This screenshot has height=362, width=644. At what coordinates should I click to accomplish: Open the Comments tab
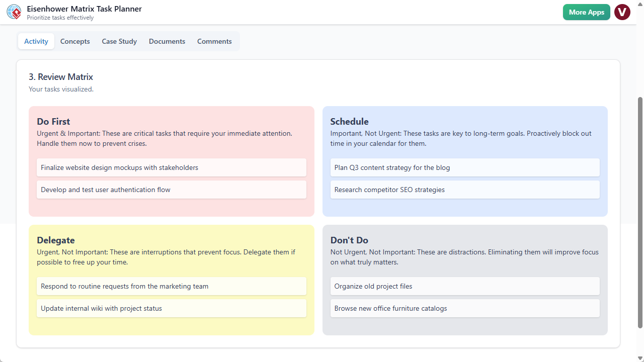tap(214, 41)
